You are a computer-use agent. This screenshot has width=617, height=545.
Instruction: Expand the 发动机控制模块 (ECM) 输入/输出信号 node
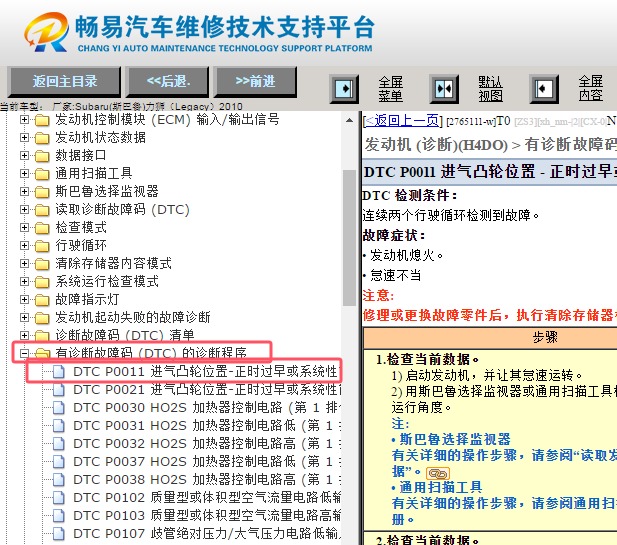[x=24, y=119]
